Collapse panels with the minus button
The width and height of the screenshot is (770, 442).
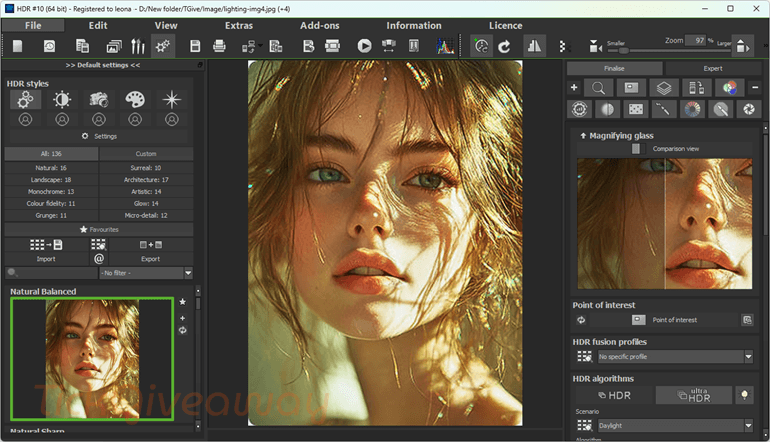pos(755,87)
